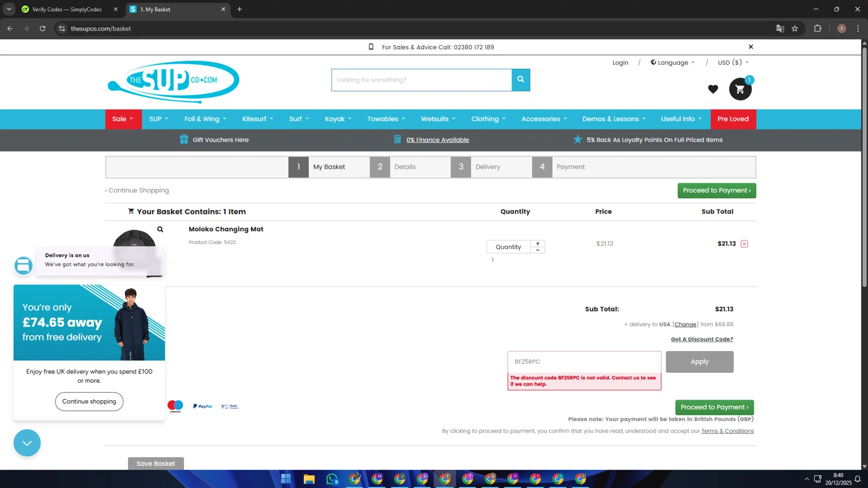Expand the Kayak menu
This screenshot has height=488, width=868.
coord(339,119)
